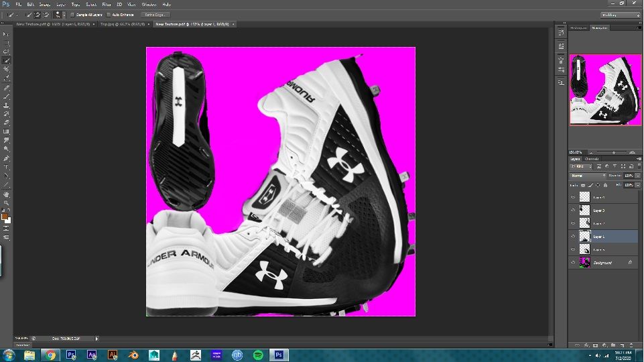Select the Lasso tool

click(6, 52)
